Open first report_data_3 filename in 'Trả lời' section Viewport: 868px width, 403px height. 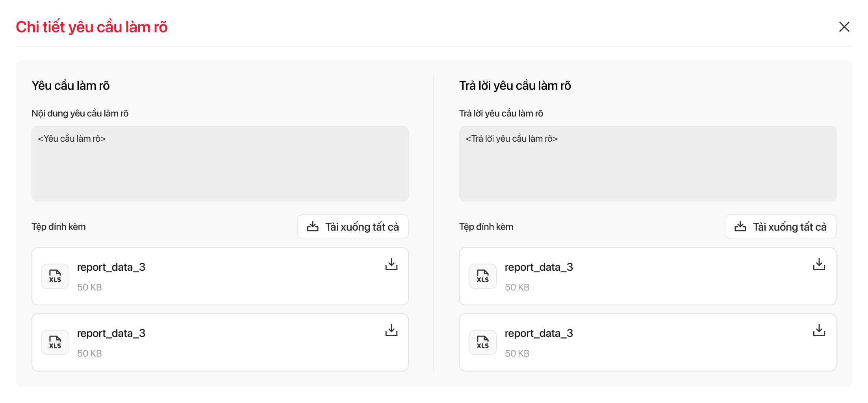[539, 267]
